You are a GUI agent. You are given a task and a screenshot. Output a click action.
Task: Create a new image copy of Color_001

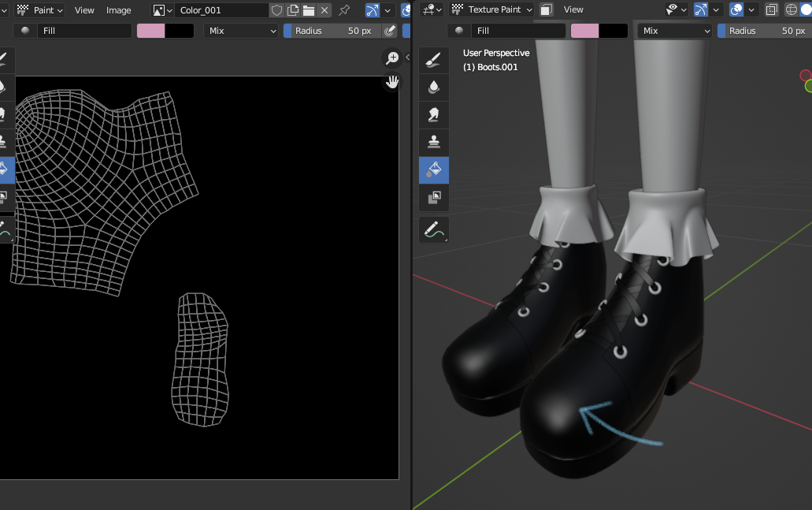293,9
